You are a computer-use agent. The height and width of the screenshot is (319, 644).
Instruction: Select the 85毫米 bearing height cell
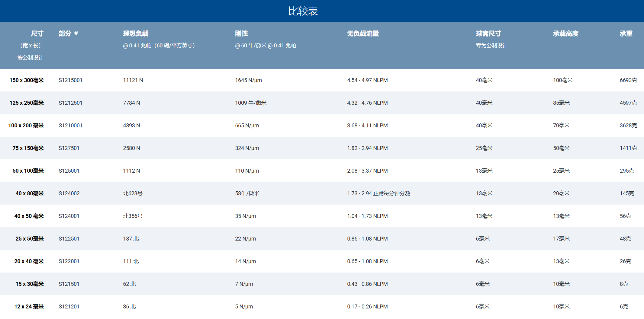(561, 103)
